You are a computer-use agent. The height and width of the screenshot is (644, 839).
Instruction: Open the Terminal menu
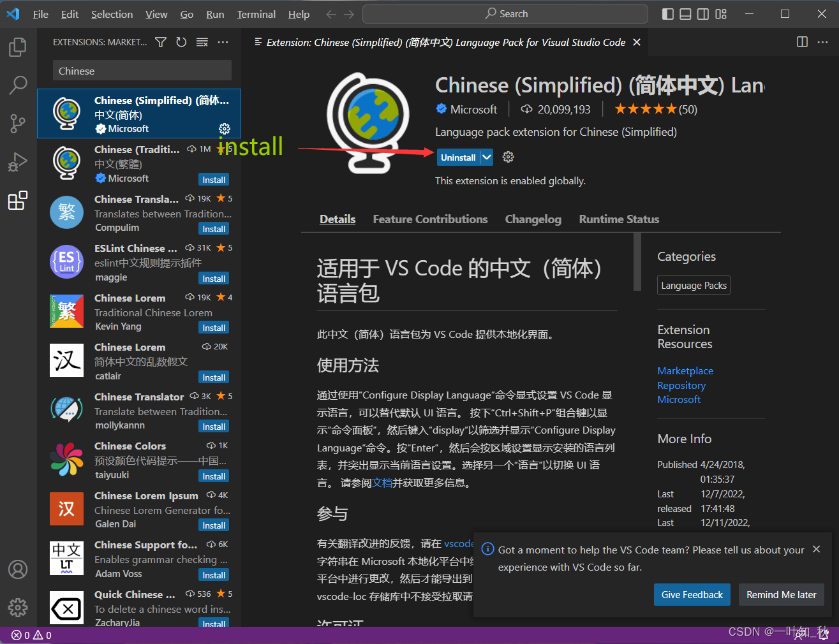click(x=256, y=14)
